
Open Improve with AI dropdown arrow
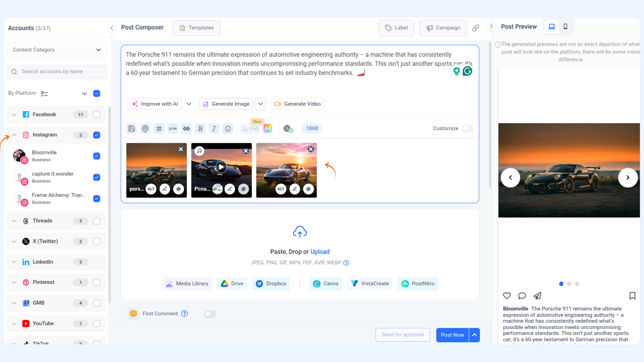tap(189, 104)
